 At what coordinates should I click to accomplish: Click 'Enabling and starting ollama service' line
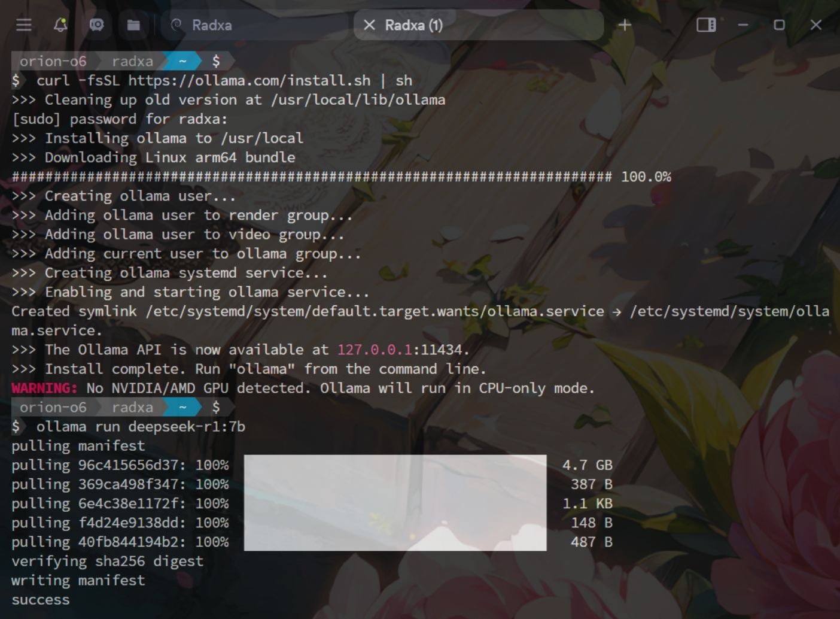(x=191, y=292)
